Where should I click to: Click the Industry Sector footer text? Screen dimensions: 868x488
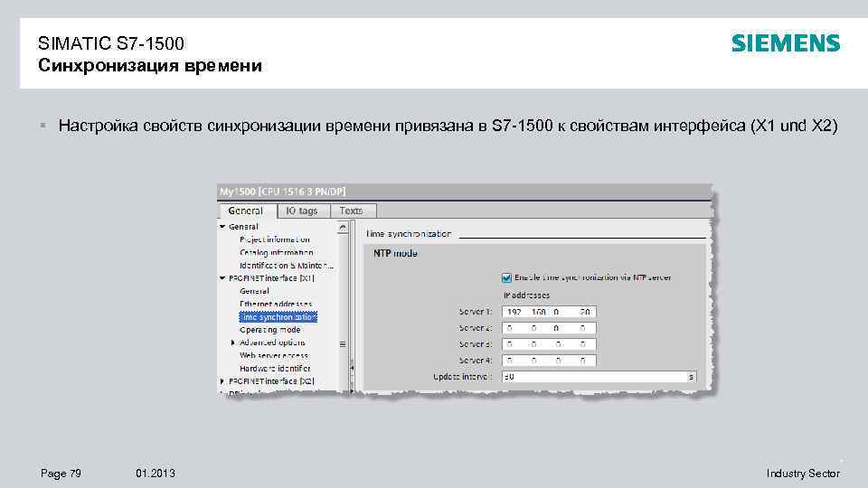803,474
